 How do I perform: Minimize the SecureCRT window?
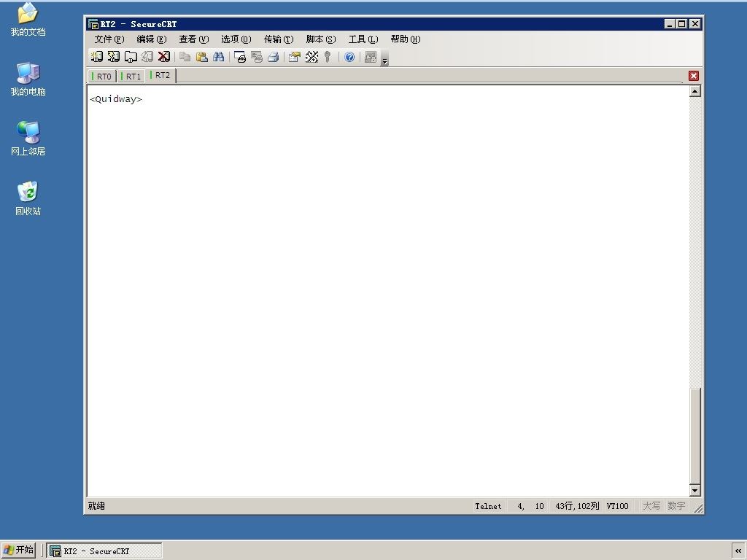(670, 24)
